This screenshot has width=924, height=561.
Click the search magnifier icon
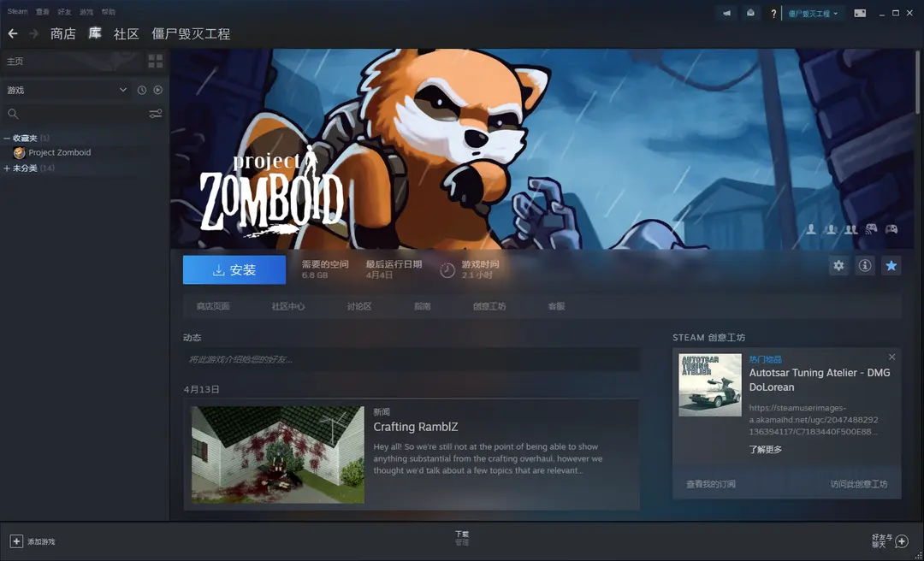(x=13, y=114)
